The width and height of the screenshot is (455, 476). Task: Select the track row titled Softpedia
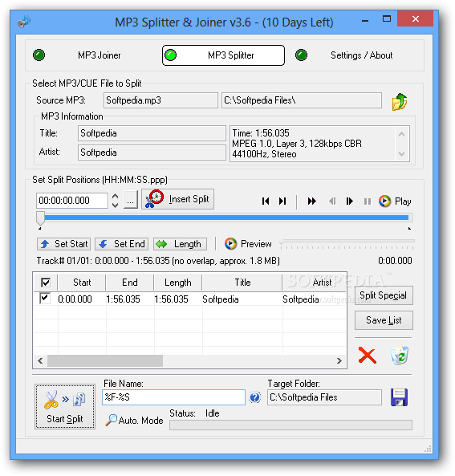click(189, 299)
